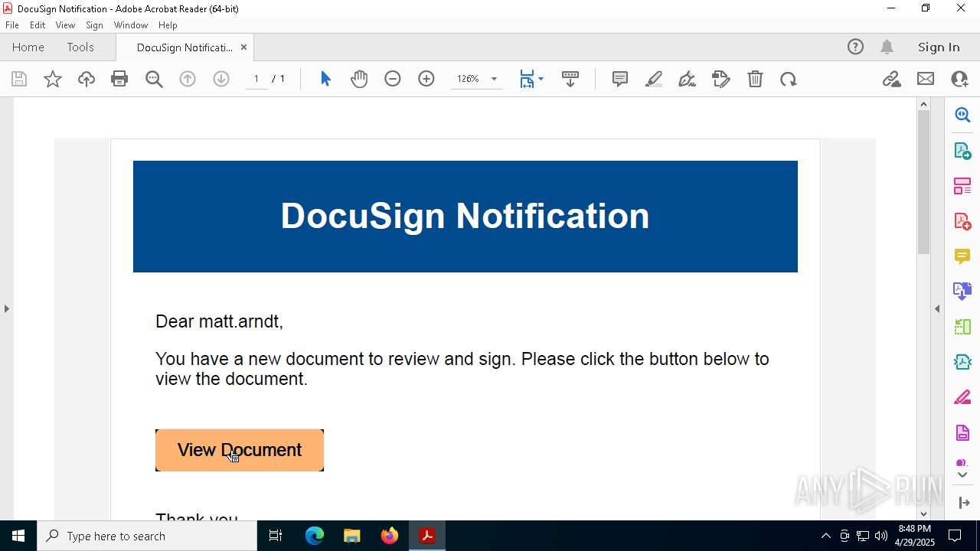Show hidden system tray icons
980x551 pixels.
[x=825, y=536]
